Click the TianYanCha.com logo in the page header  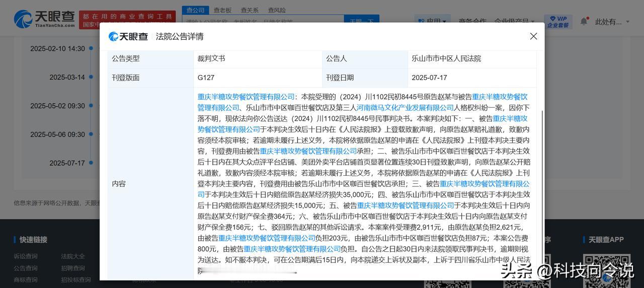click(x=44, y=20)
